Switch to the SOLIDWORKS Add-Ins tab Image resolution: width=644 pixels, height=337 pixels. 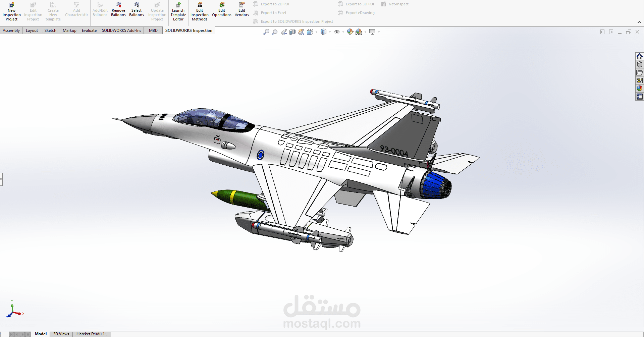tap(121, 30)
